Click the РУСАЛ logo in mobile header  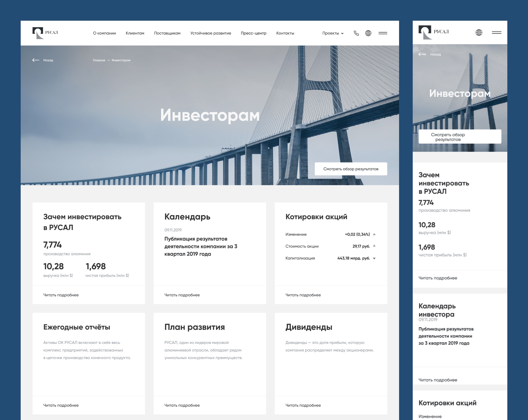coord(434,32)
